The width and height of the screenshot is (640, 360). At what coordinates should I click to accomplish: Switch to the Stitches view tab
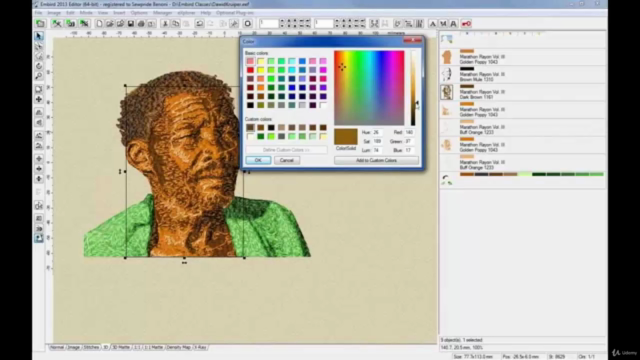point(91,347)
